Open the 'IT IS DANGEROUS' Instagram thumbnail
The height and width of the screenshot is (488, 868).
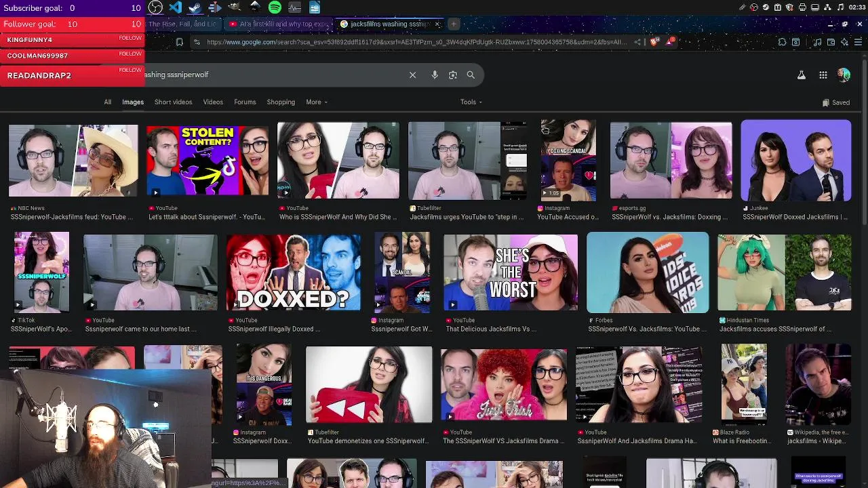point(264,384)
